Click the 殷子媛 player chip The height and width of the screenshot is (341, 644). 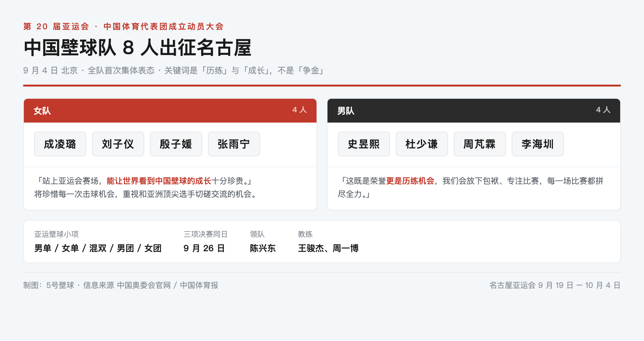[x=176, y=144]
